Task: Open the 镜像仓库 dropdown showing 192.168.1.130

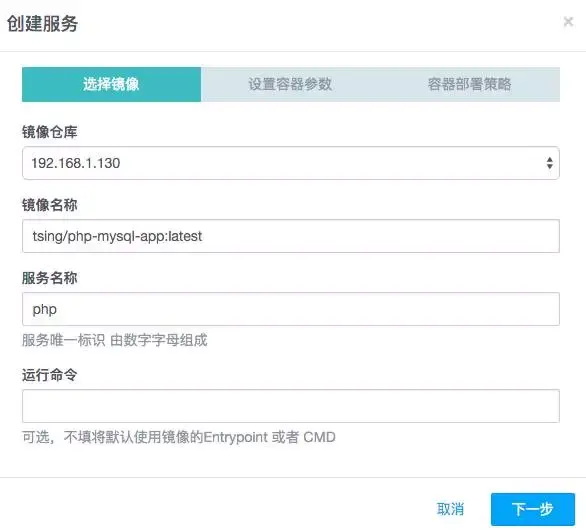Action: click(x=291, y=163)
